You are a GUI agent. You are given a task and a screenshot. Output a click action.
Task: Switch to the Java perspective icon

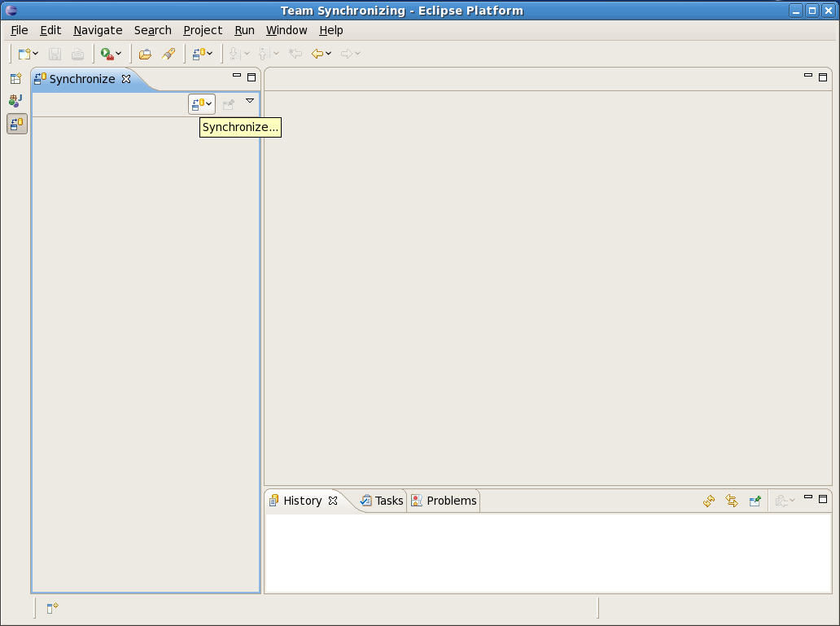(15, 101)
